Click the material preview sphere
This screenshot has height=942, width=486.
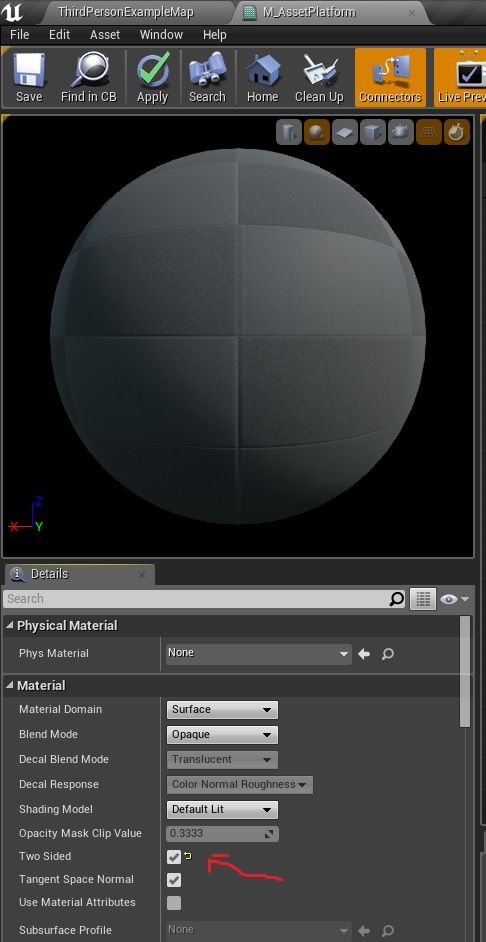238,336
